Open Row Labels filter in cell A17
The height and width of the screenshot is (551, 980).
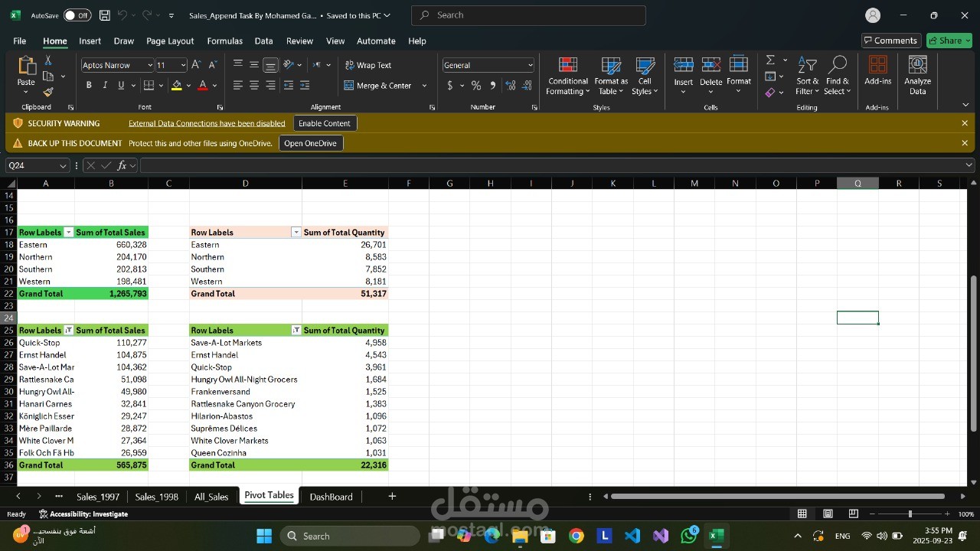click(68, 233)
